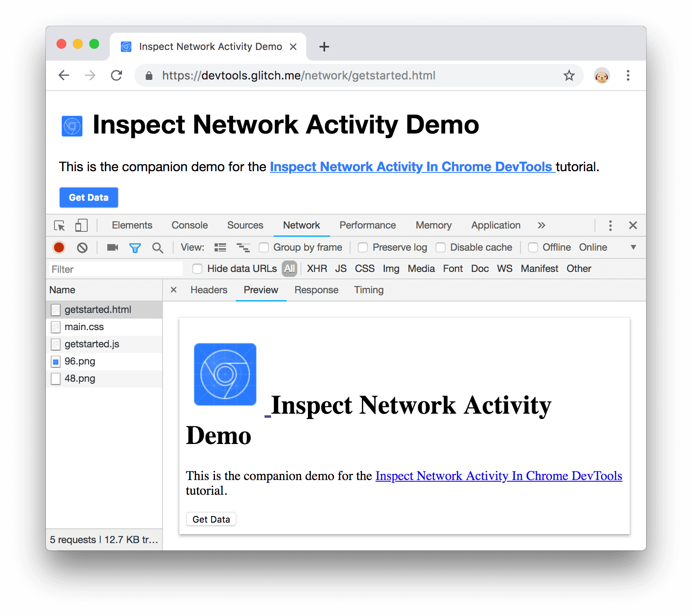Viewport: 692px width, 616px height.
Task: Open the Online throttling dropdown
Action: [593, 247]
